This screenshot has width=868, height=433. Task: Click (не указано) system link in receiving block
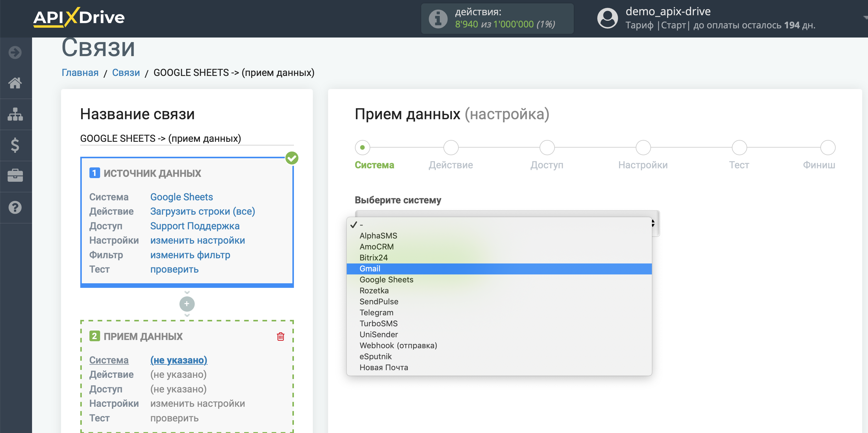coord(179,360)
